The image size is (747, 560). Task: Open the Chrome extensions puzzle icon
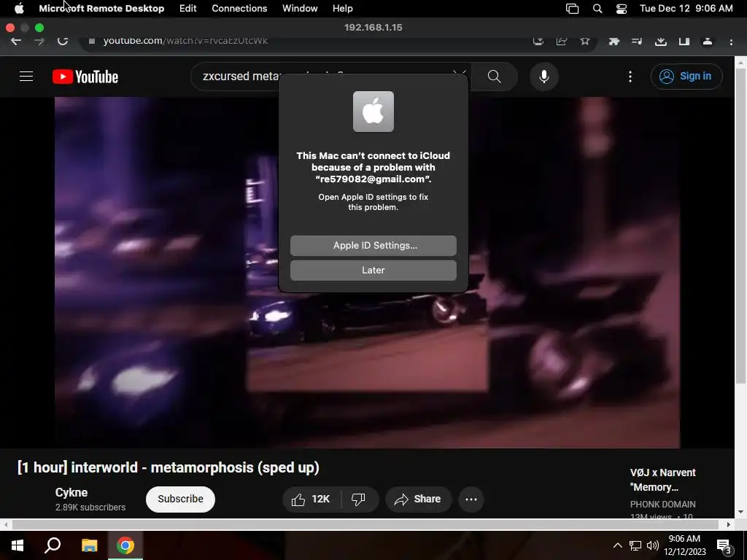coord(614,42)
